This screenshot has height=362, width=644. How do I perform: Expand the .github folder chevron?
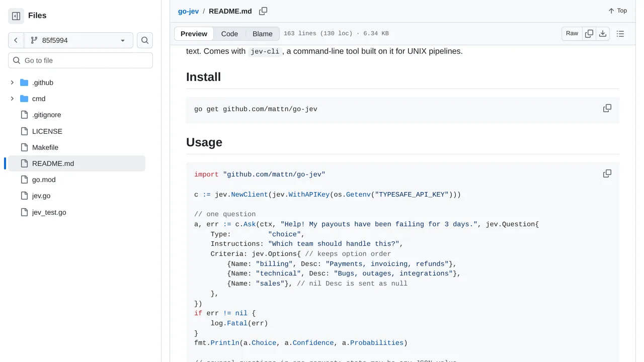(12, 82)
